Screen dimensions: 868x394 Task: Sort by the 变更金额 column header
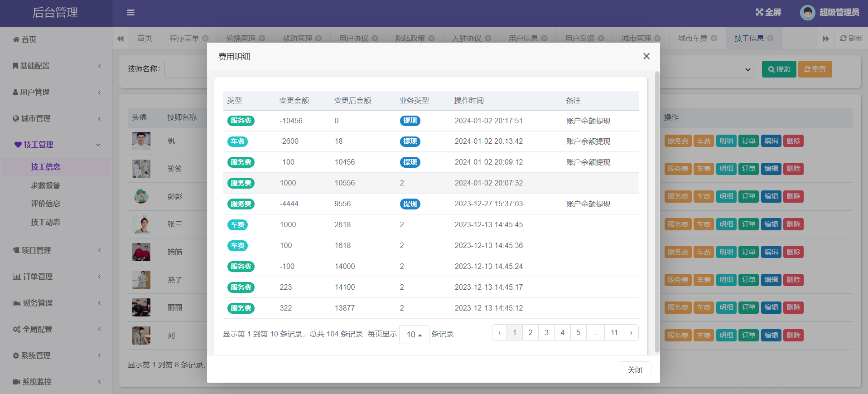[x=294, y=101]
